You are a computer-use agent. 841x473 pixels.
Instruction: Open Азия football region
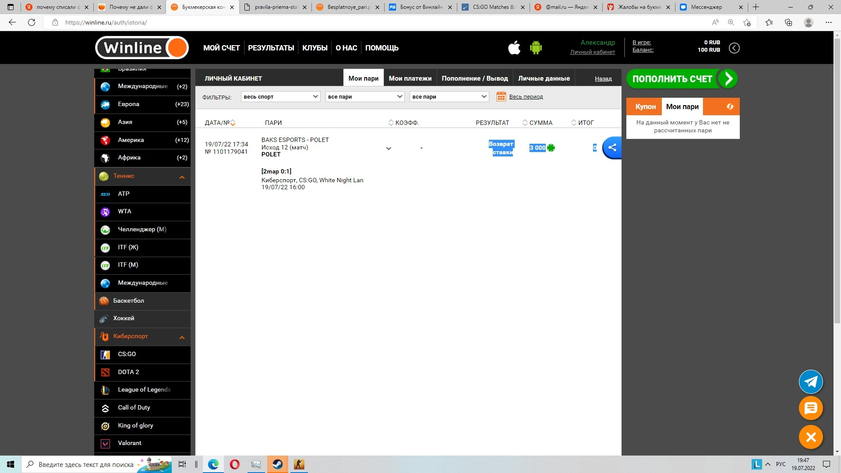click(143, 122)
